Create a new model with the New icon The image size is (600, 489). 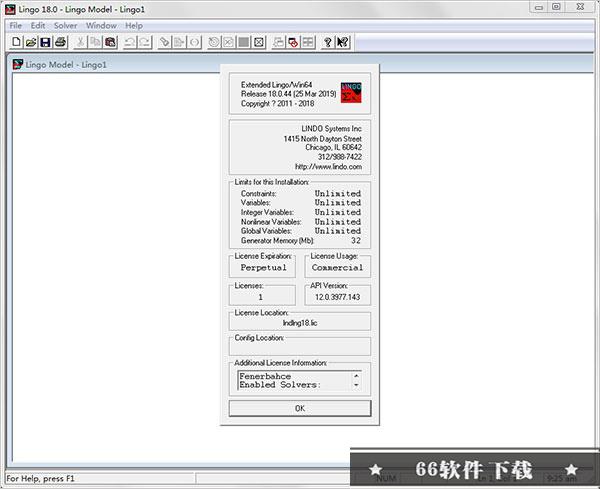[x=16, y=42]
